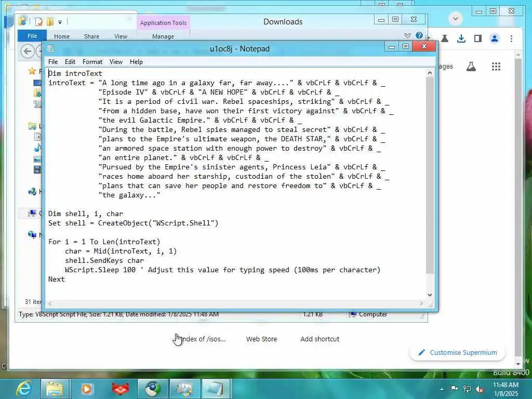Image resolution: width=532 pixels, height=399 pixels.
Task: Click Computer in Explorer details pane
Action: tap(369, 314)
